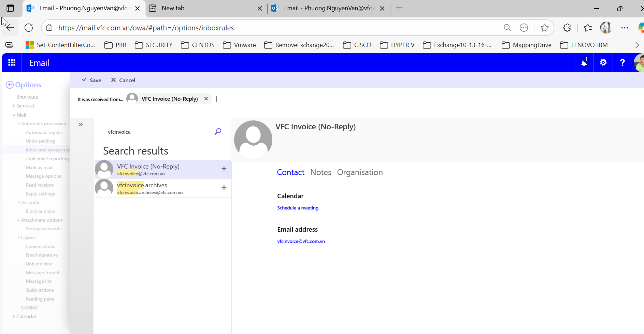Open the app launcher waffle icon

[12, 63]
